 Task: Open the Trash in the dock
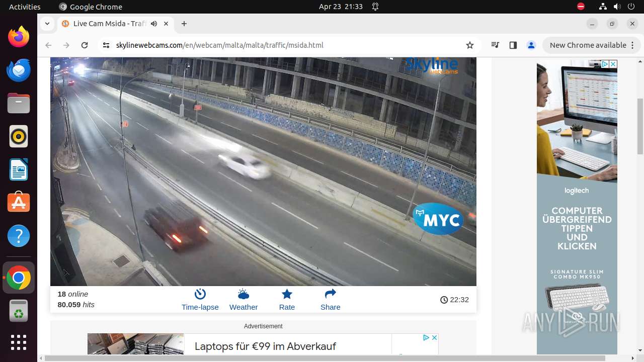(19, 311)
